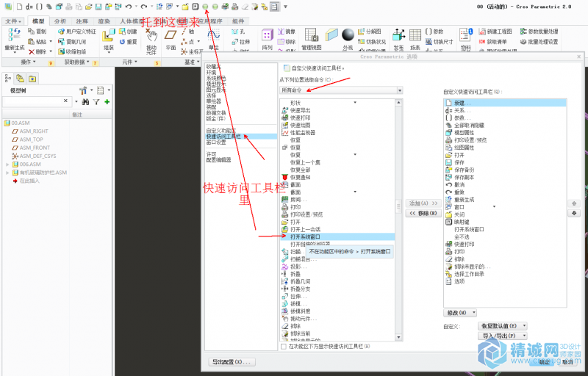Click the 添加(A) >> button
Screen dimensions: 588x376
[x=423, y=203]
